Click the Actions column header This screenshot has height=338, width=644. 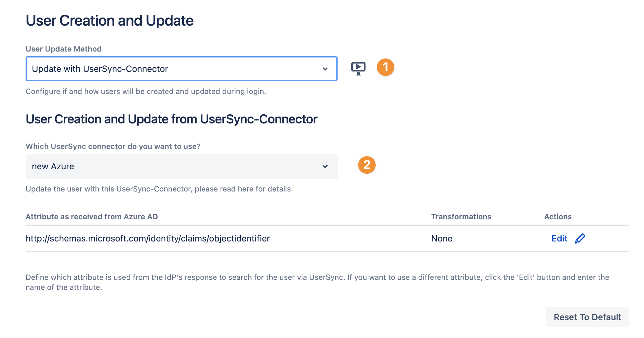(x=558, y=217)
